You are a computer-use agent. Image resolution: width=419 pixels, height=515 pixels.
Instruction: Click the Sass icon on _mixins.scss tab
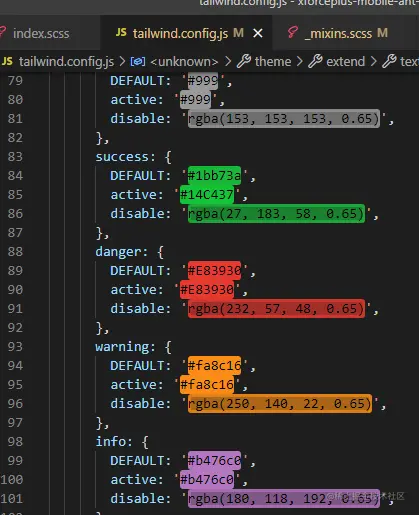(x=293, y=33)
